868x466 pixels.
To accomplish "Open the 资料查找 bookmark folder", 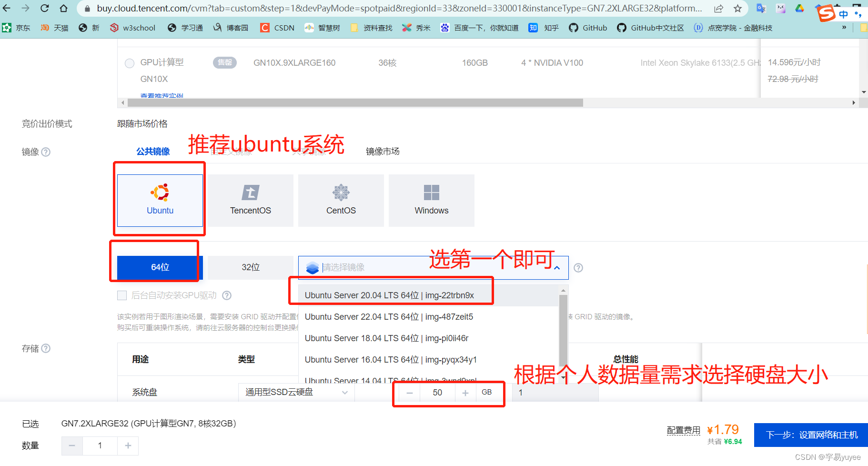I will coord(371,28).
